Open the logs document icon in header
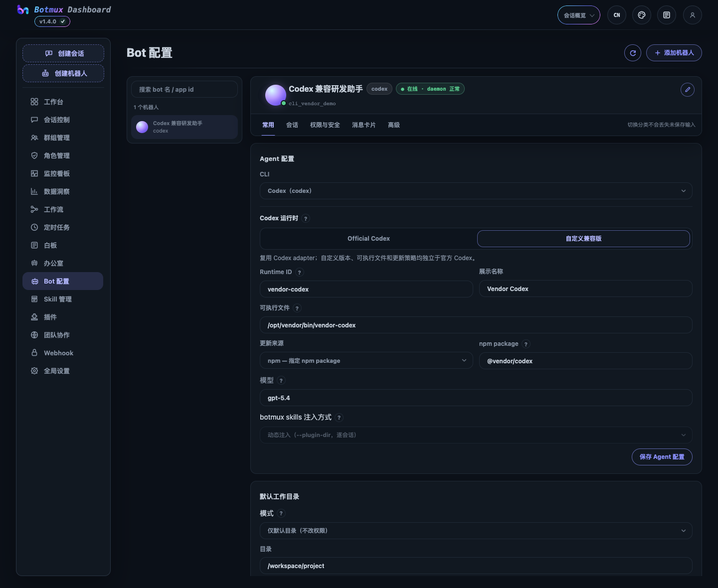 (x=667, y=15)
